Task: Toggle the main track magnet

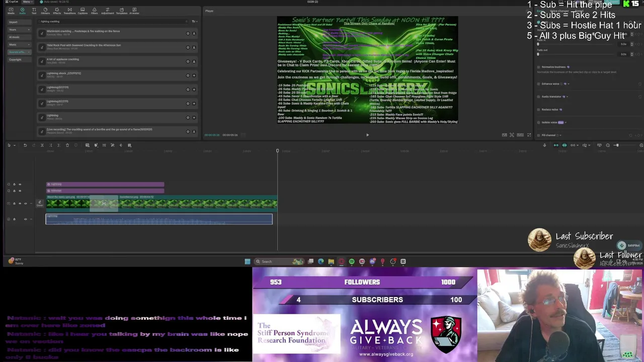Action: [x=556, y=145]
